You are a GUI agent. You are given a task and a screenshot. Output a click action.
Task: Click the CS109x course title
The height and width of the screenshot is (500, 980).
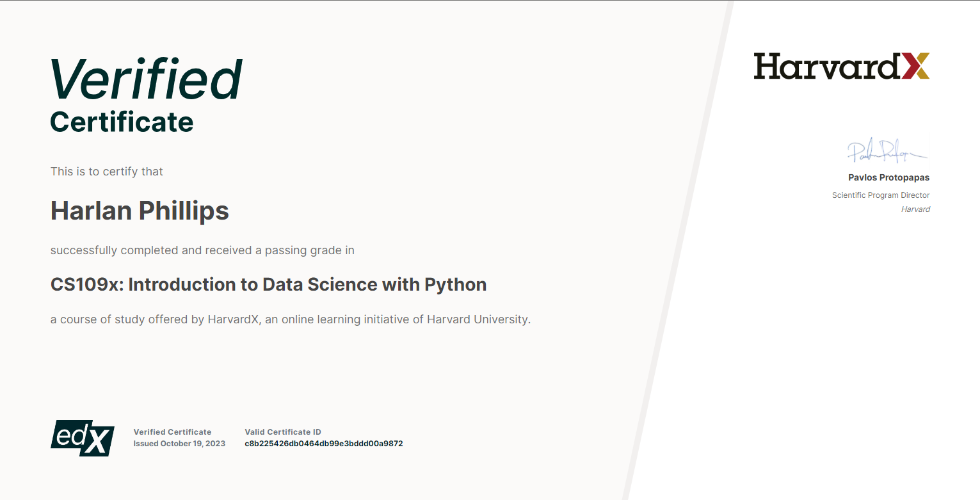268,284
